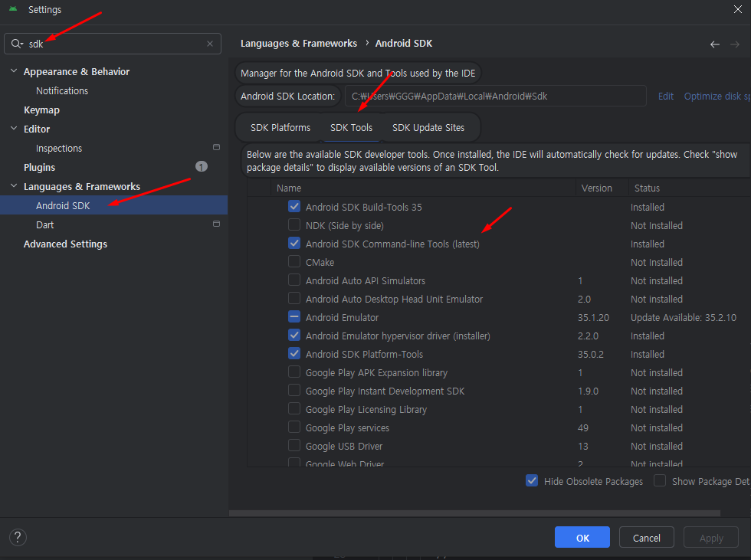Click the Plugins update count badge
This screenshot has height=560, width=751.
201,166
